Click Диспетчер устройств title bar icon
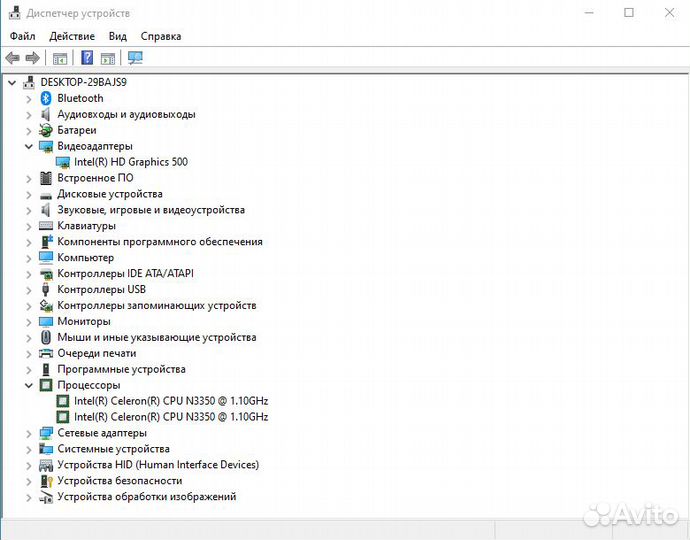Image resolution: width=690 pixels, height=540 pixels. 15,13
